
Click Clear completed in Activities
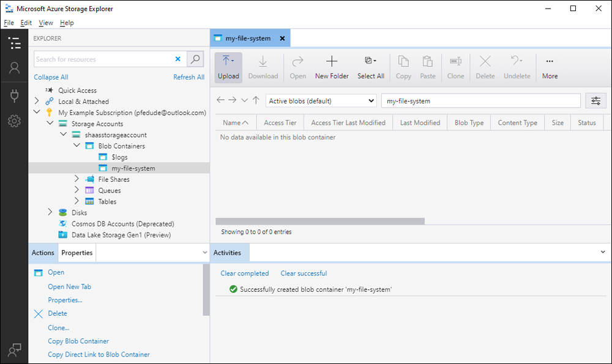coord(245,273)
